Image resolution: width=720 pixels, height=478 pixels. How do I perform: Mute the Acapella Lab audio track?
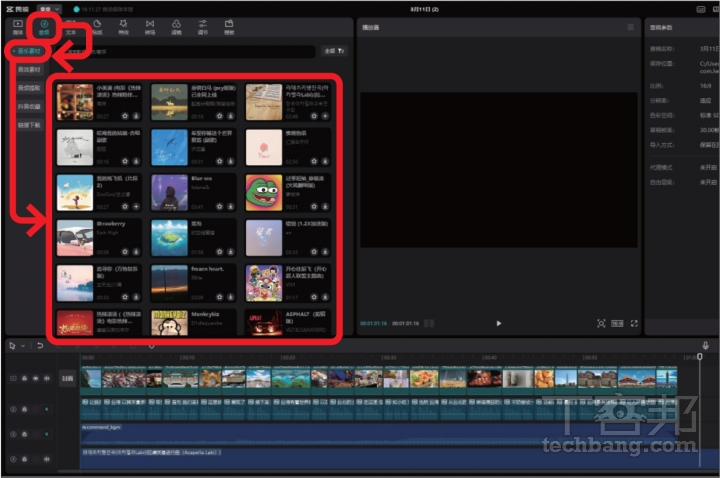pyautogui.click(x=46, y=459)
